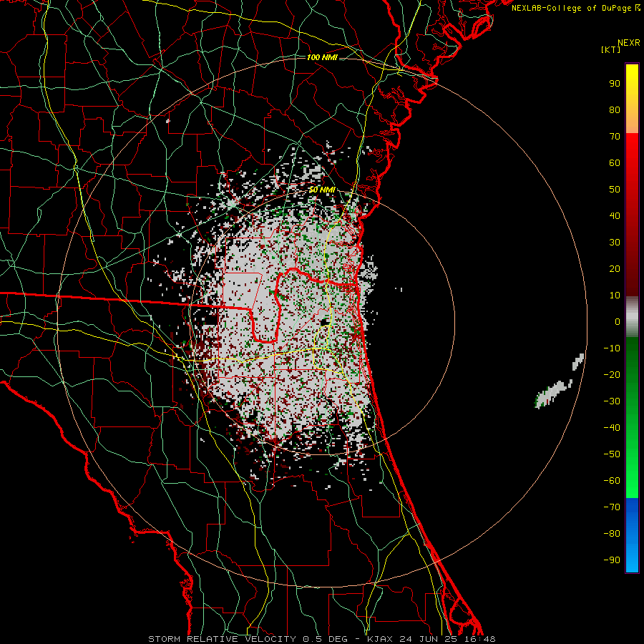644x644 pixels.
Task: Select the "10" value on the velocity scale
Action: [x=615, y=296]
